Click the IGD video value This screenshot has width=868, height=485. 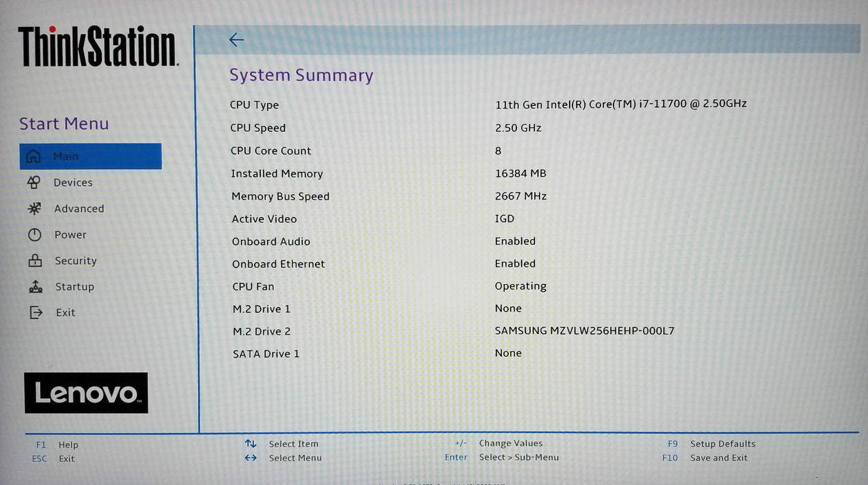[x=505, y=219]
